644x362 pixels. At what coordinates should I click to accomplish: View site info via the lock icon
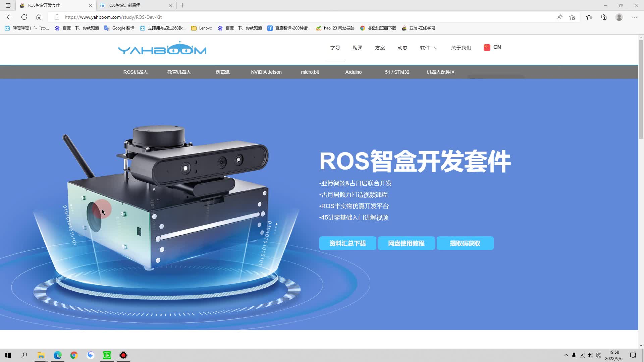point(57,17)
